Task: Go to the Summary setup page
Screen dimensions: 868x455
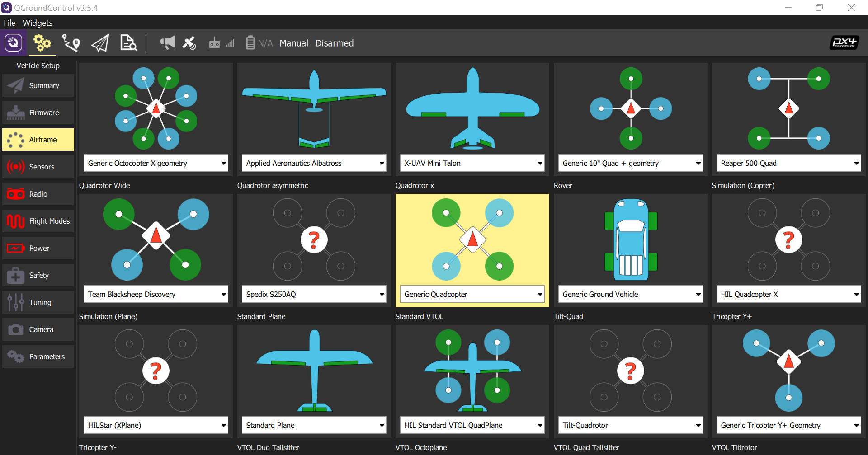Action: (x=38, y=85)
